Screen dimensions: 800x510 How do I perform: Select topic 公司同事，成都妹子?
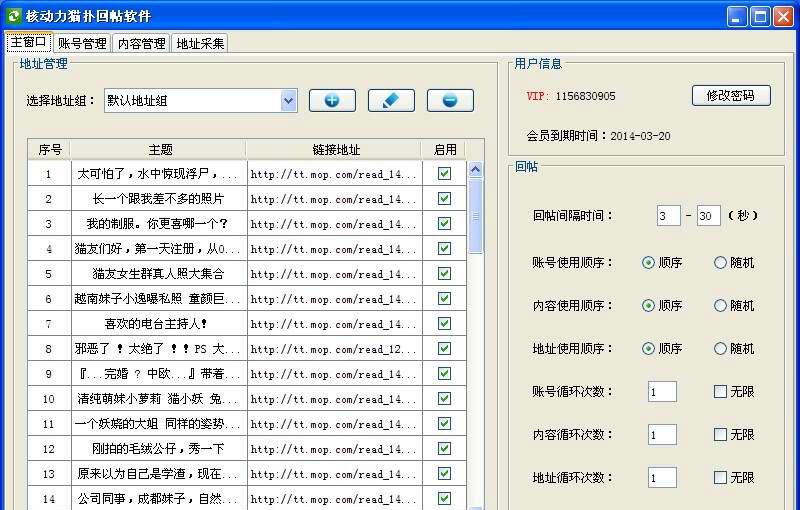158,499
